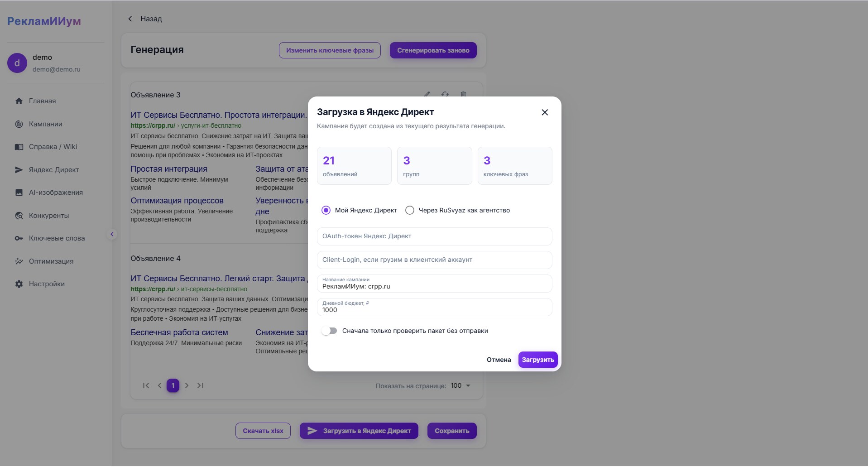868x467 pixels.
Task: Collapse the sidebar with the chevron handle
Action: coord(112,234)
